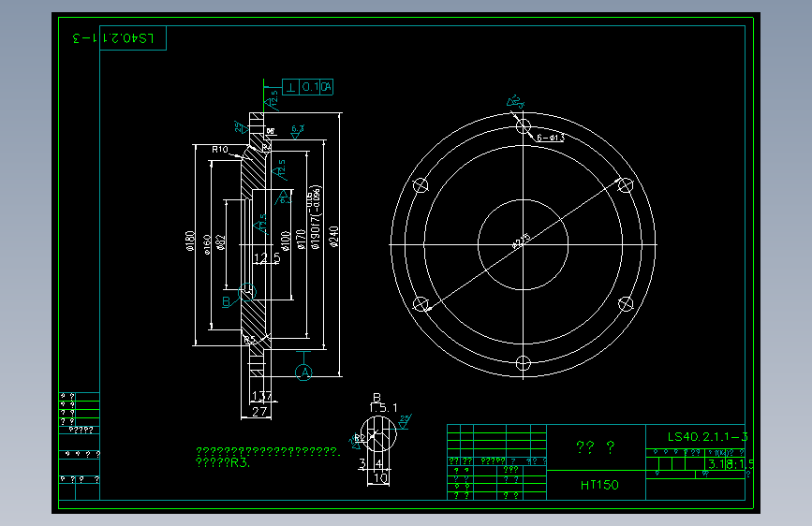Select the 10 dimension in detail B
This screenshot has width=812, height=526.
point(380,478)
